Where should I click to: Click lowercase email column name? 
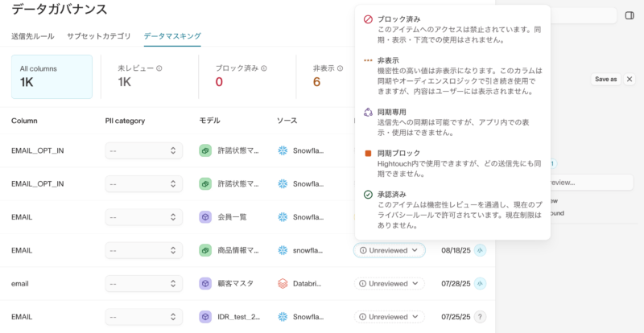[x=20, y=284]
